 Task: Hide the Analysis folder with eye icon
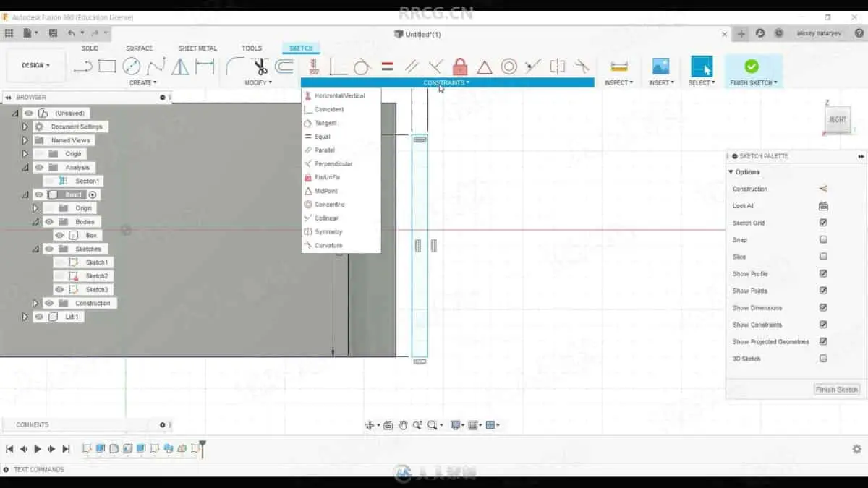(39, 168)
